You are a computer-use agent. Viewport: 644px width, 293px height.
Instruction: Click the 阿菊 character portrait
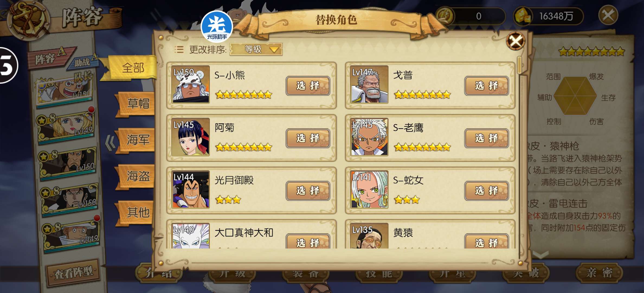point(191,137)
